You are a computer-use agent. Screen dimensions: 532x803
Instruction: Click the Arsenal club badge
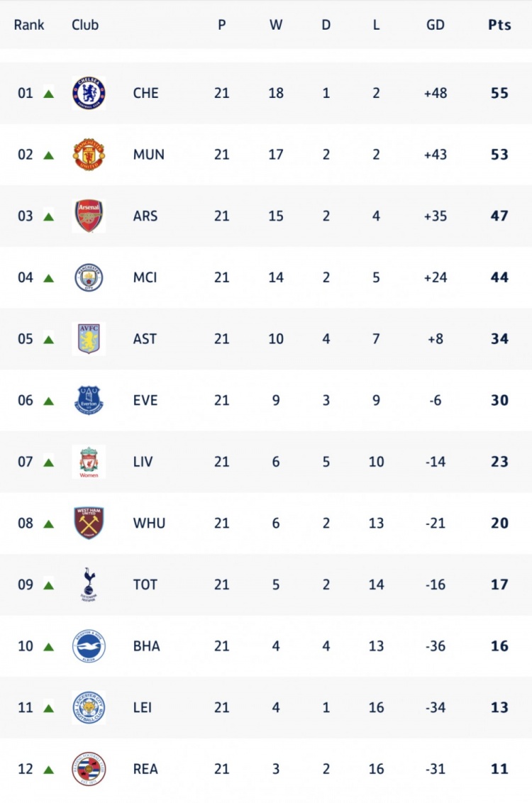click(x=89, y=216)
